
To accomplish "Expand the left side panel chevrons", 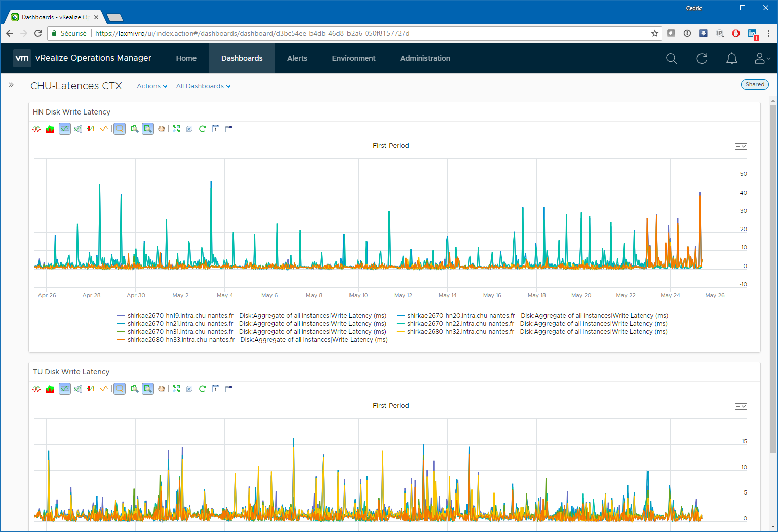I will pyautogui.click(x=11, y=85).
